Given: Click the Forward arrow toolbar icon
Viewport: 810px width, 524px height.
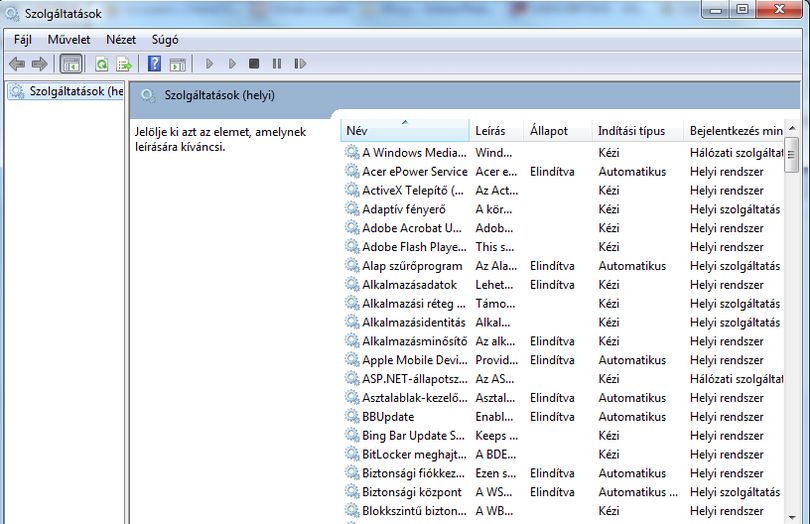Looking at the screenshot, I should [x=40, y=64].
